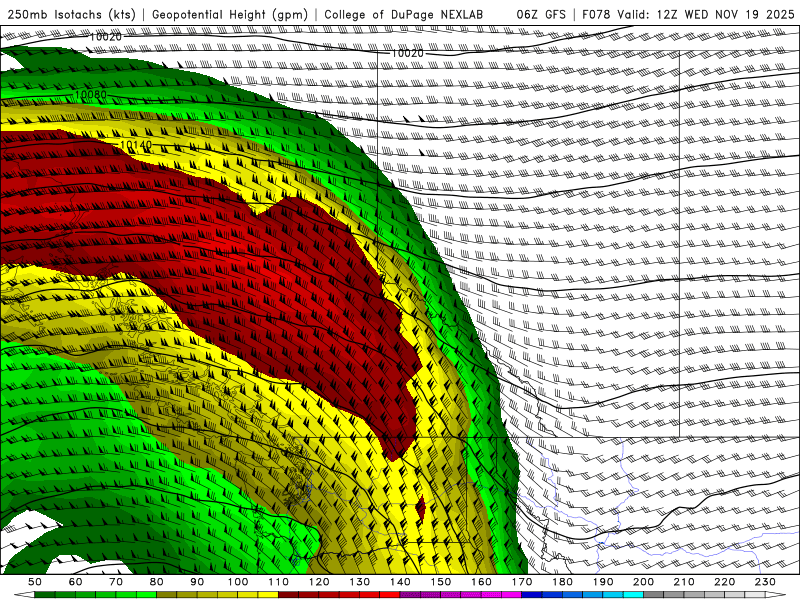The height and width of the screenshot is (600, 800).
Task: Select the '50' value on the color scale
Action: tap(35, 582)
